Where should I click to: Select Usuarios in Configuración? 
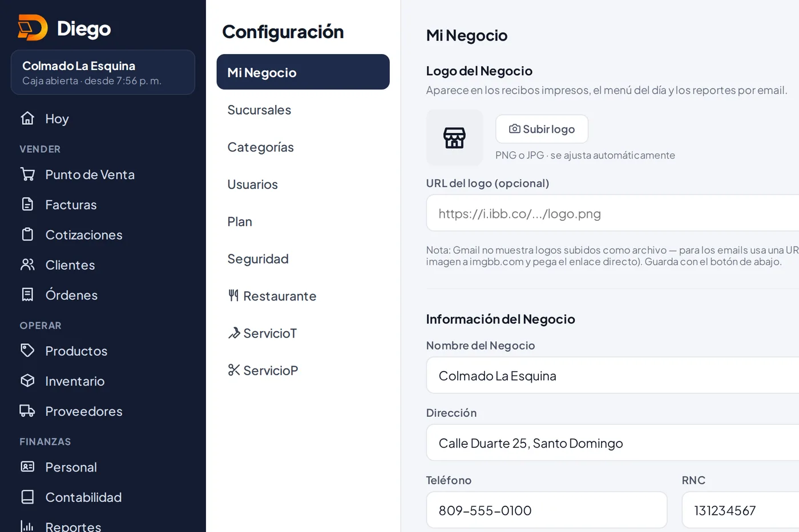(x=303, y=184)
